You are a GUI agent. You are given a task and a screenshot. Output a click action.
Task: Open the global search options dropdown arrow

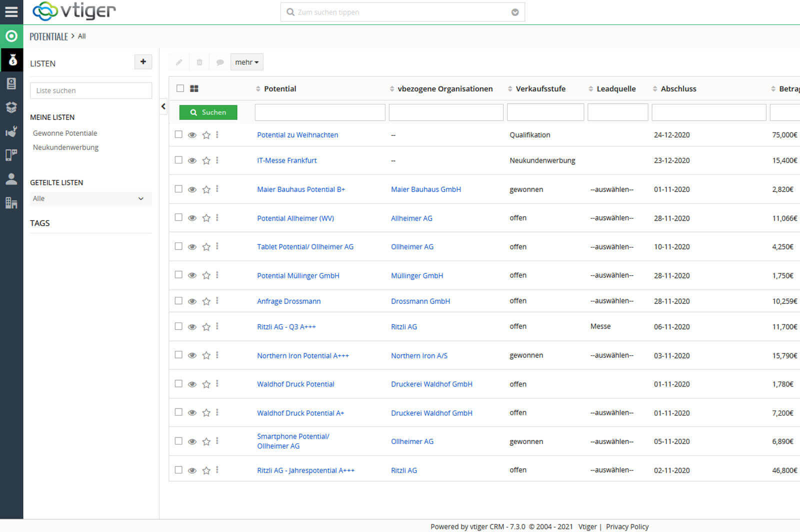514,12
